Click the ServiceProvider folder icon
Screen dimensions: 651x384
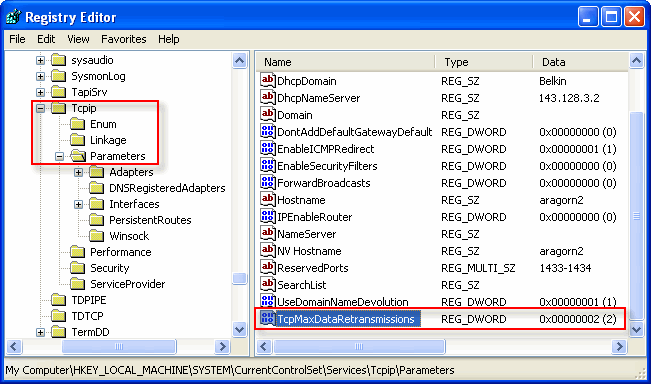[x=78, y=284]
